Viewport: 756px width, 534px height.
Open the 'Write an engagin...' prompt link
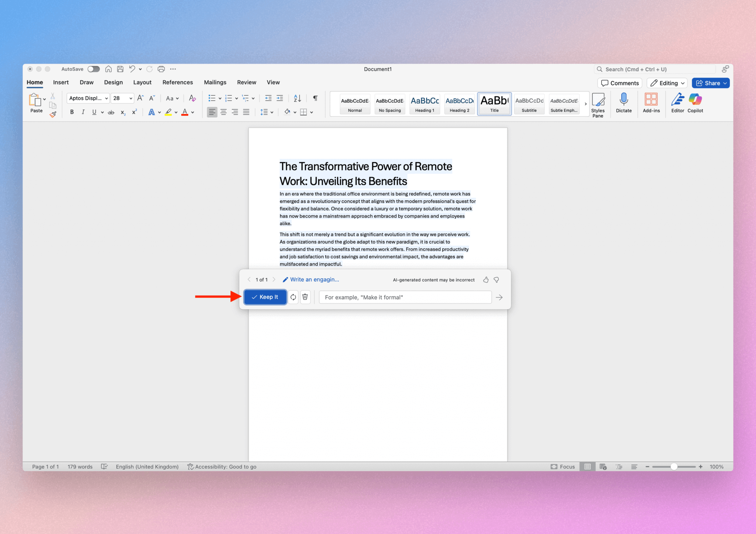(314, 280)
